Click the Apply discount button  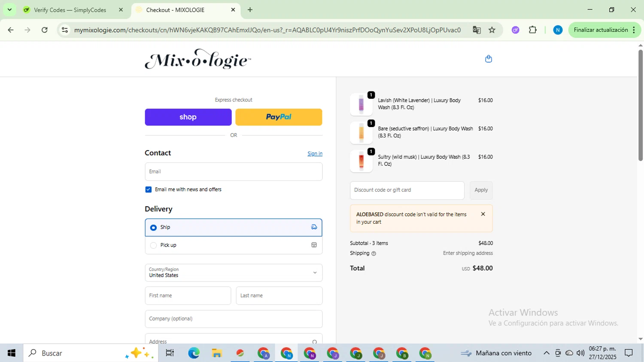point(481,190)
